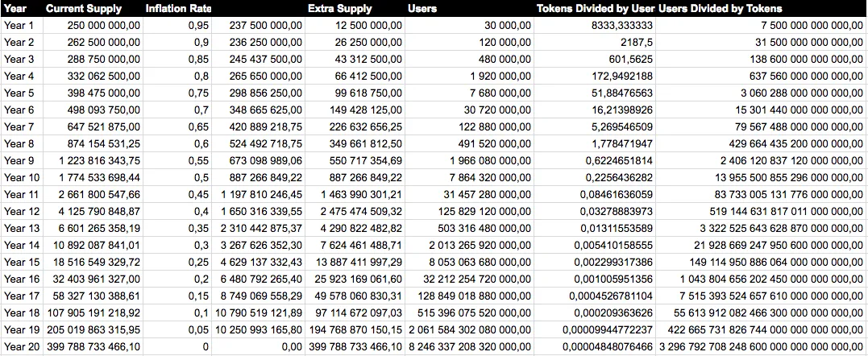Select cell showing 0,005410158555

pyautogui.click(x=595, y=246)
